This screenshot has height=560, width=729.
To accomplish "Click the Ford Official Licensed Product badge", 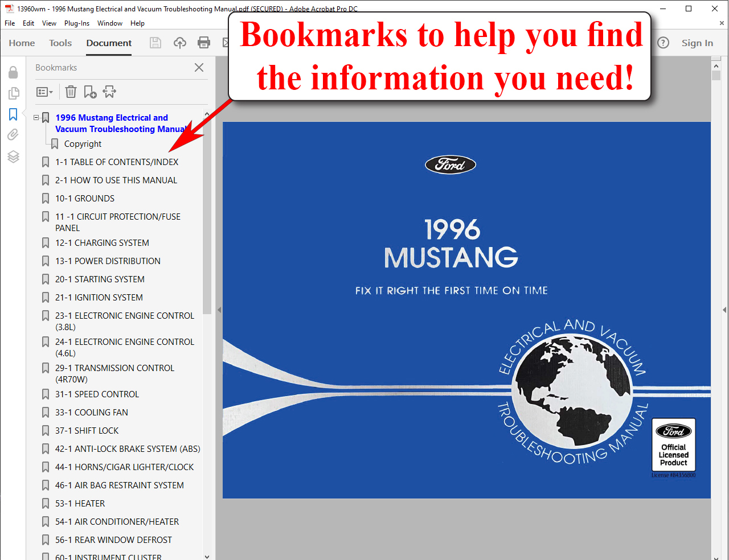I will click(674, 444).
